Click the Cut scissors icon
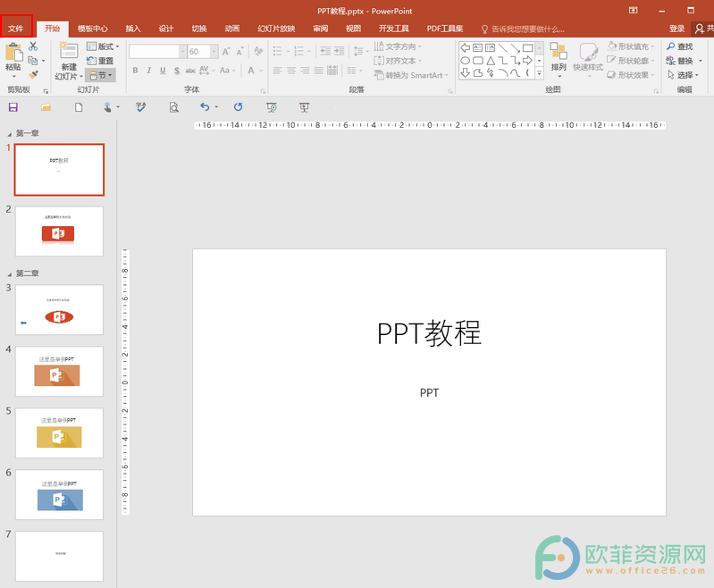Image resolution: width=714 pixels, height=588 pixels. (x=33, y=46)
